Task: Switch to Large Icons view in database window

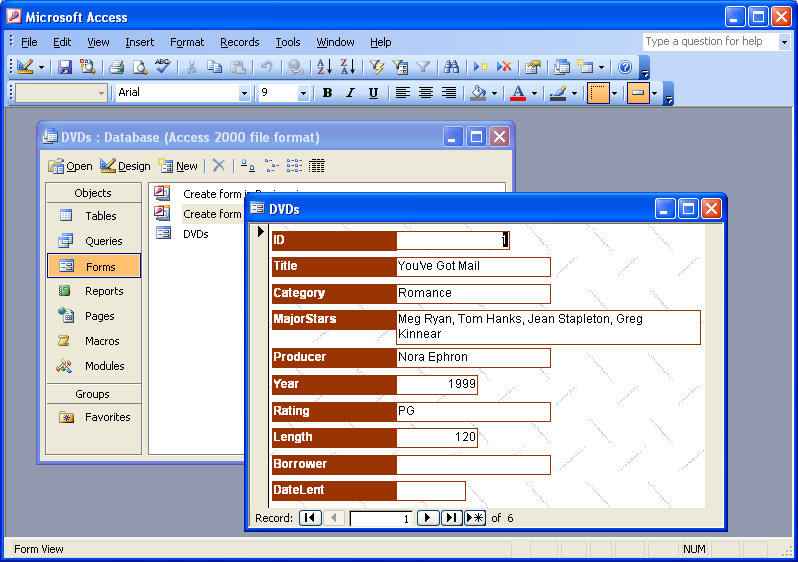Action: coord(248,165)
